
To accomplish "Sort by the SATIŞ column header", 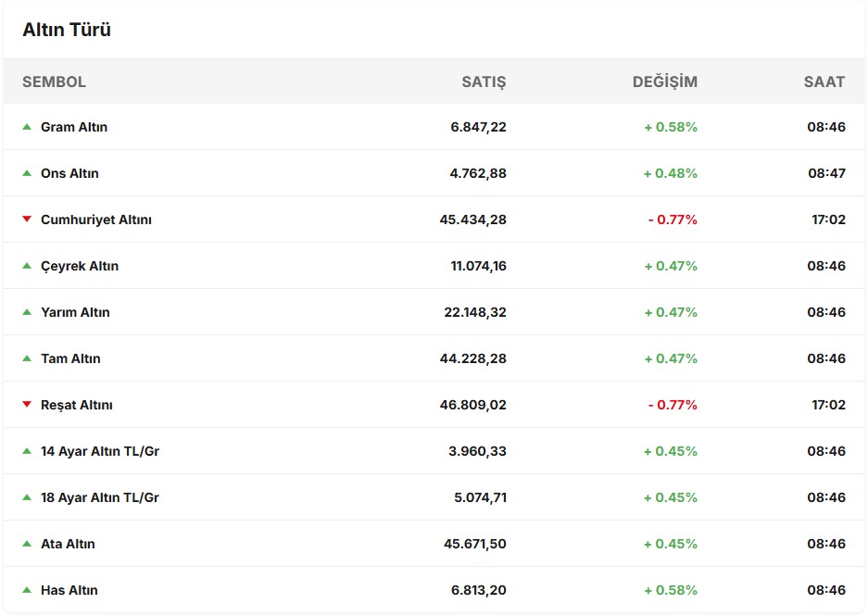I will tap(484, 82).
